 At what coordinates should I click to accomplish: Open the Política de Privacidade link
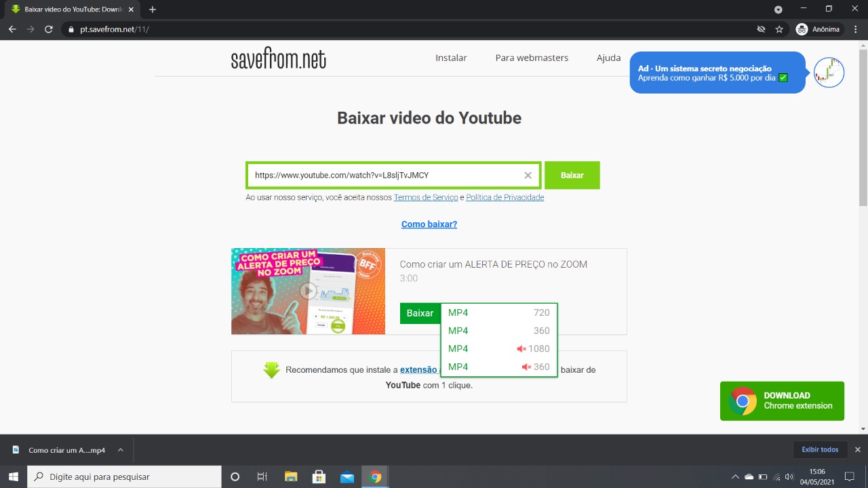click(x=505, y=197)
